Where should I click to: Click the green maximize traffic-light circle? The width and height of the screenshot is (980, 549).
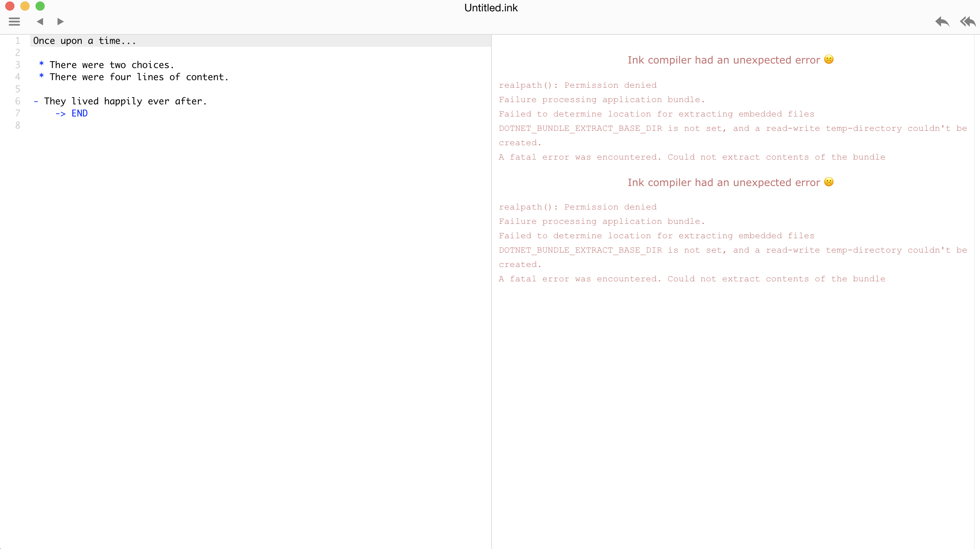(40, 6)
